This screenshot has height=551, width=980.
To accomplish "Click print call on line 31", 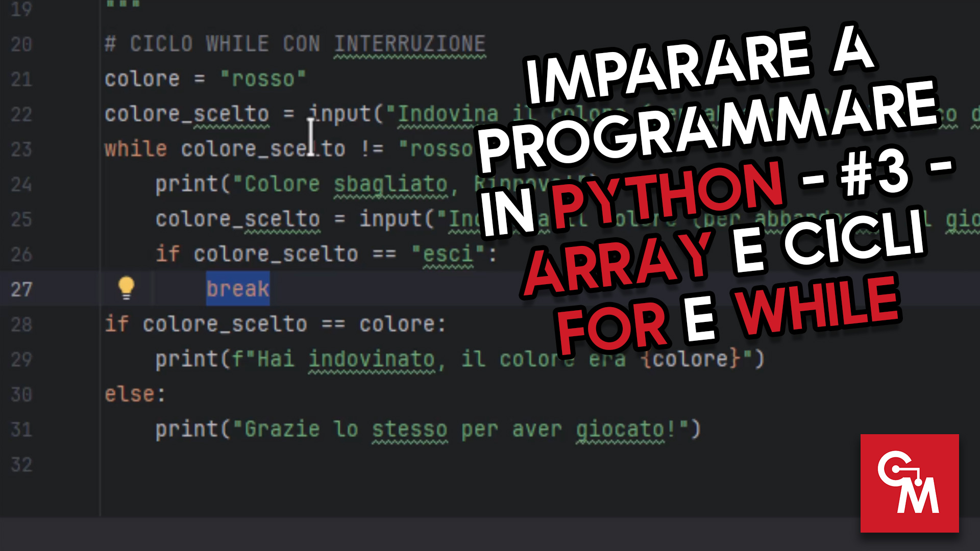I will pos(187,430).
